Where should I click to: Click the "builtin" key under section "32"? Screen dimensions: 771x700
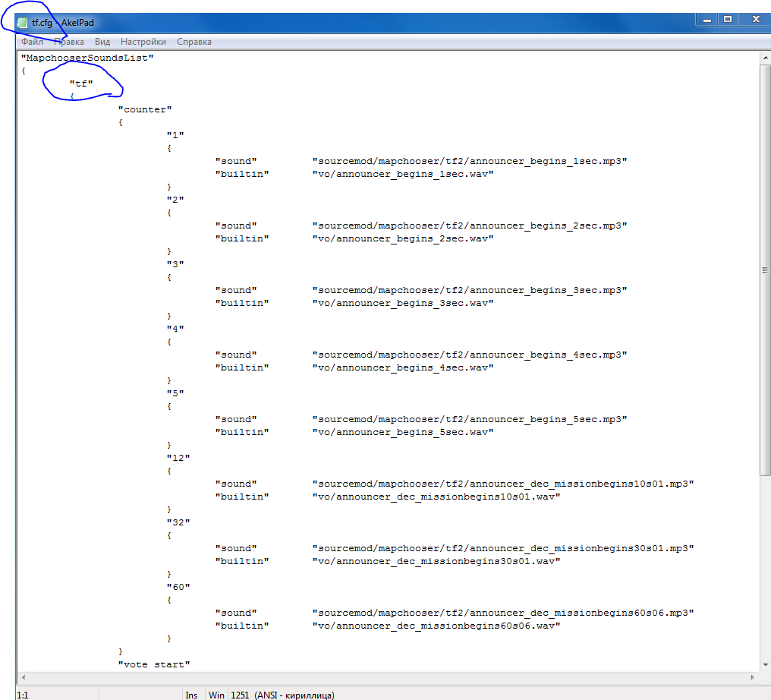241,561
